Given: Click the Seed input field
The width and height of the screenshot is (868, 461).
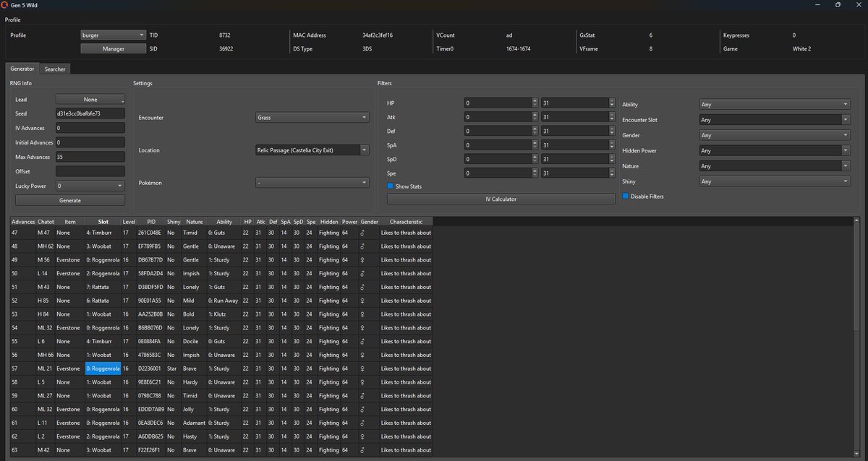Looking at the screenshot, I should click(90, 113).
